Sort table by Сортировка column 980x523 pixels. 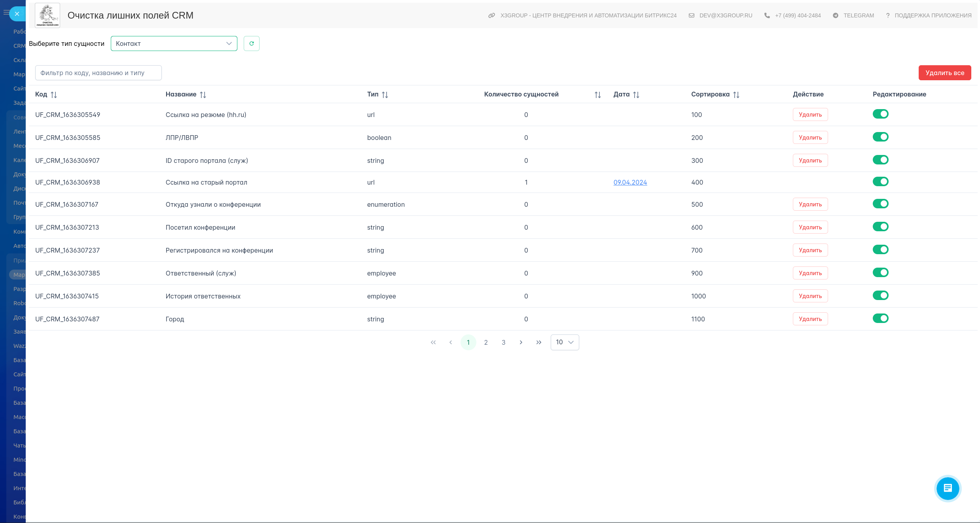point(736,94)
